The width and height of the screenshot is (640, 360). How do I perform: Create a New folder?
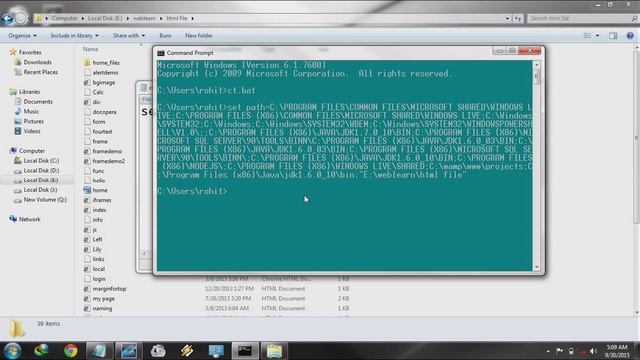(199, 36)
